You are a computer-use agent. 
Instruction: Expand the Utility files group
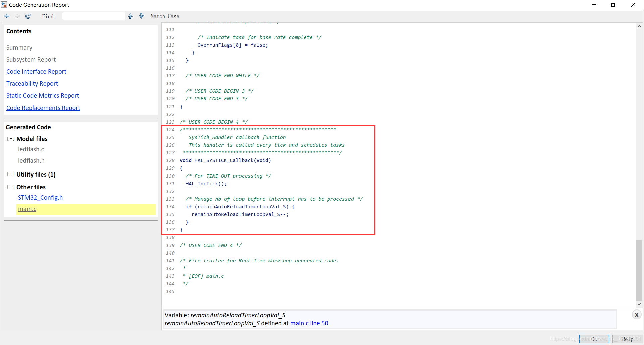click(x=11, y=174)
